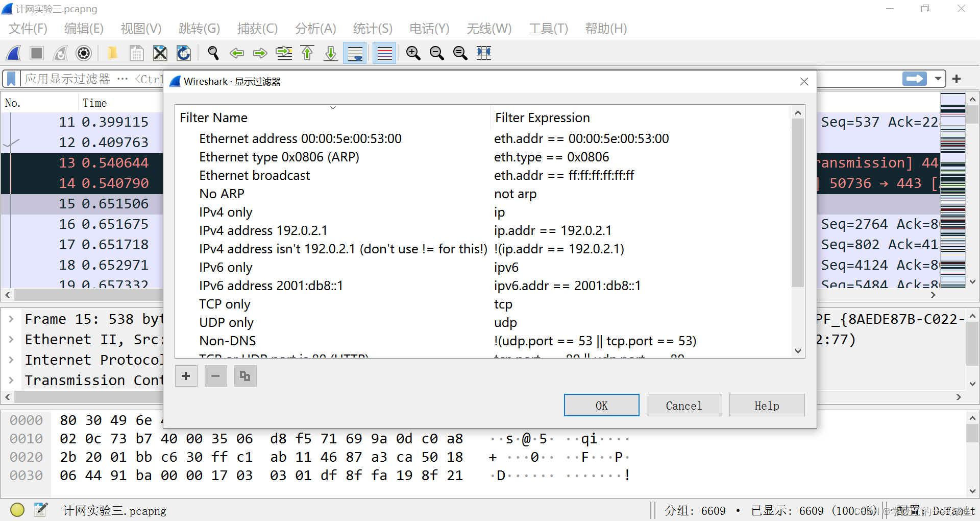Sort packet list by Time column
The height and width of the screenshot is (521, 980).
click(x=121, y=103)
